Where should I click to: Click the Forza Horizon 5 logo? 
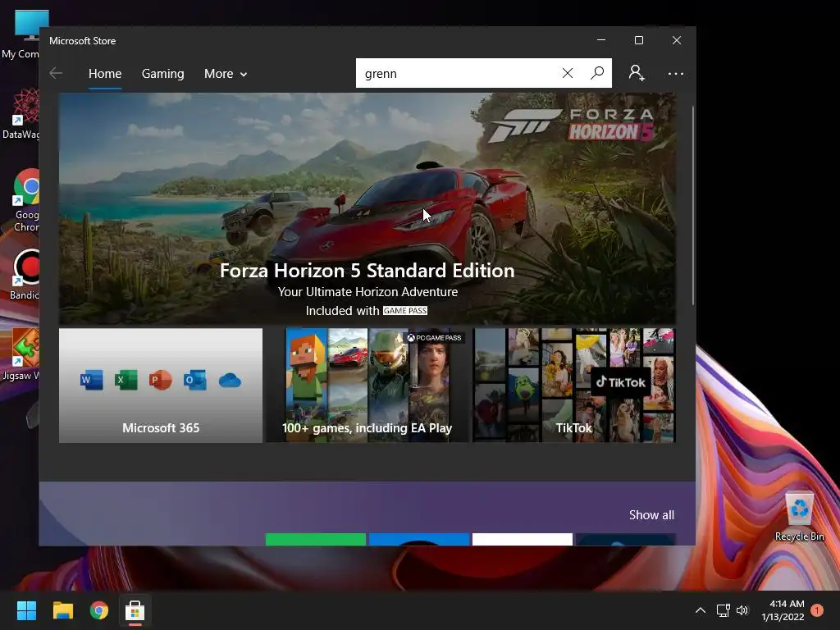coord(572,126)
